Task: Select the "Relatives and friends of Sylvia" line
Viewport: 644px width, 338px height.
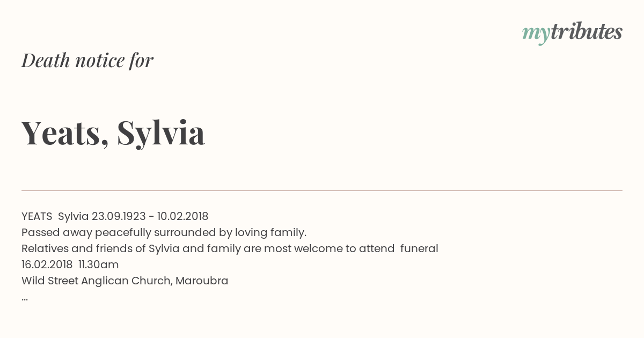Action: click(230, 248)
